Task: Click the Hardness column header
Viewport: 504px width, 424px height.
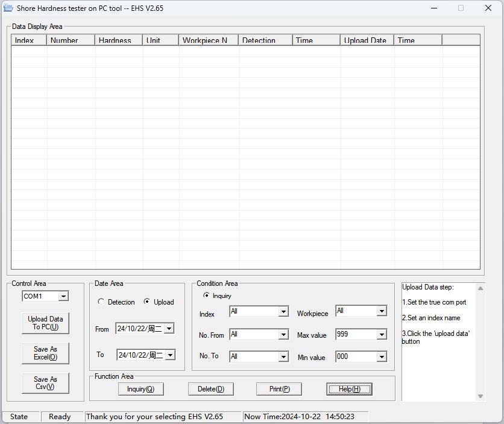Action: click(x=115, y=40)
